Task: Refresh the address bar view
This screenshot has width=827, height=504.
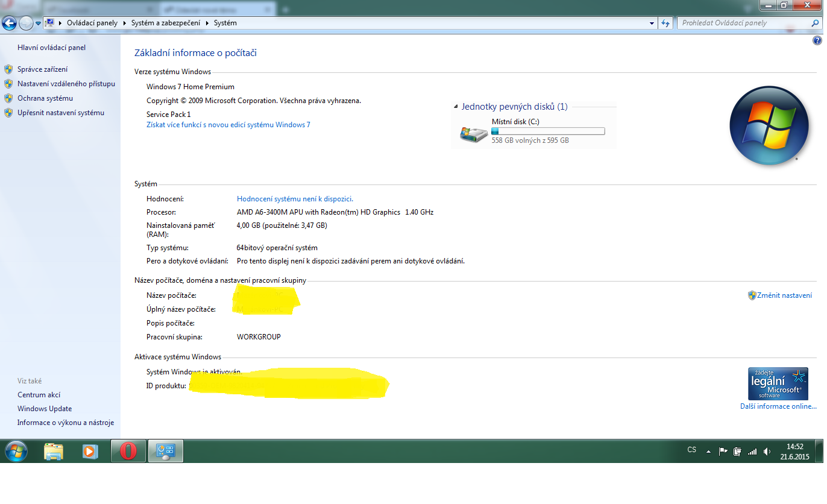Action: pyautogui.click(x=665, y=23)
